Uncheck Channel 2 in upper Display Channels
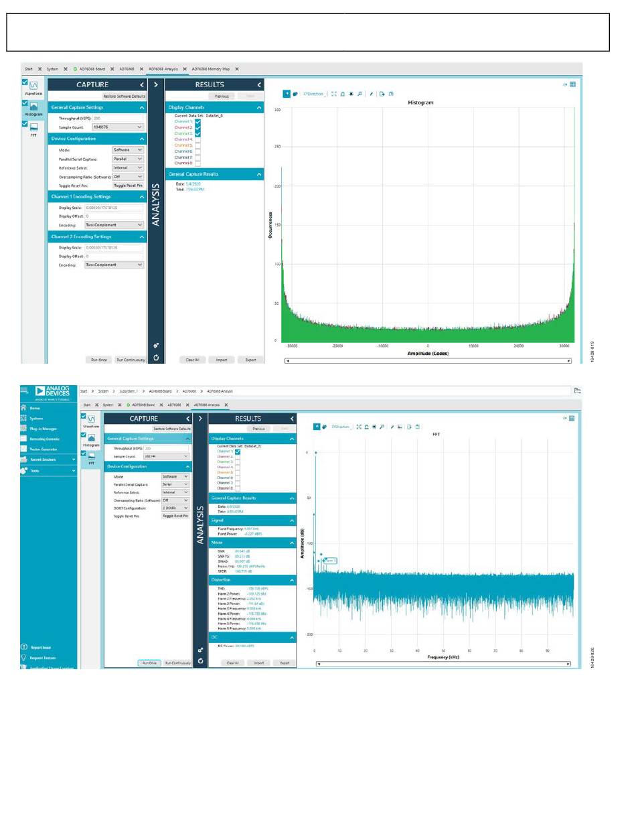The image size is (636, 840). click(197, 127)
